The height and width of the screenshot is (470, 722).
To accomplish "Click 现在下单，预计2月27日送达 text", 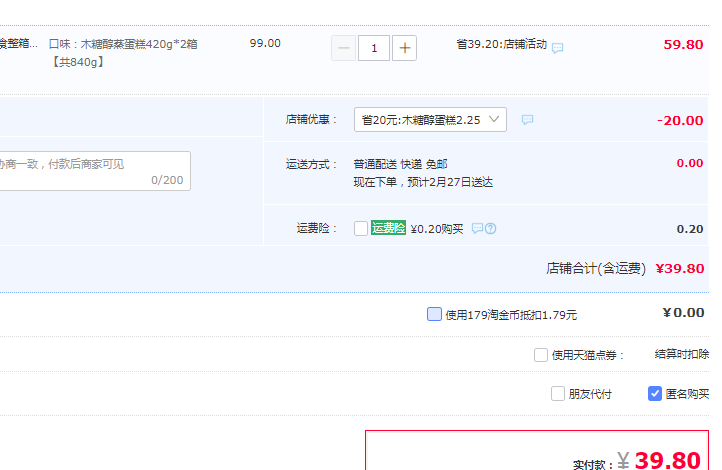I will coord(423,182).
